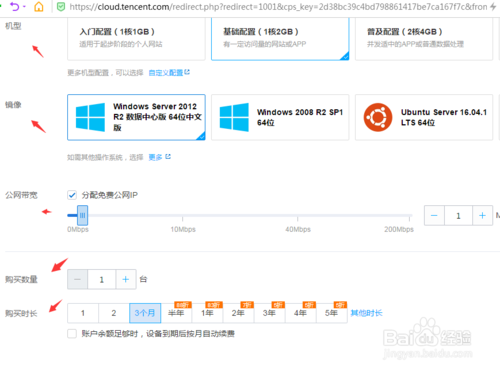Click the bandwidth value input field
The height and width of the screenshot is (371, 500).
pos(458,216)
